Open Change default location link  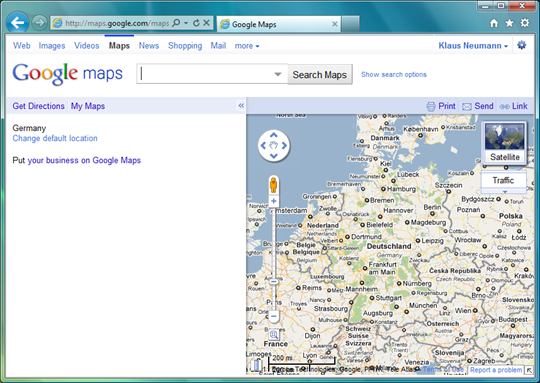coord(55,138)
